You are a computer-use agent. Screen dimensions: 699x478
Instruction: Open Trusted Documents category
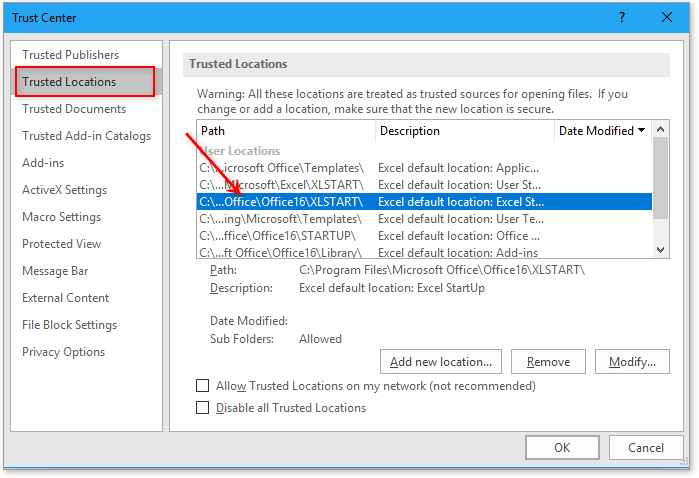pyautogui.click(x=74, y=109)
